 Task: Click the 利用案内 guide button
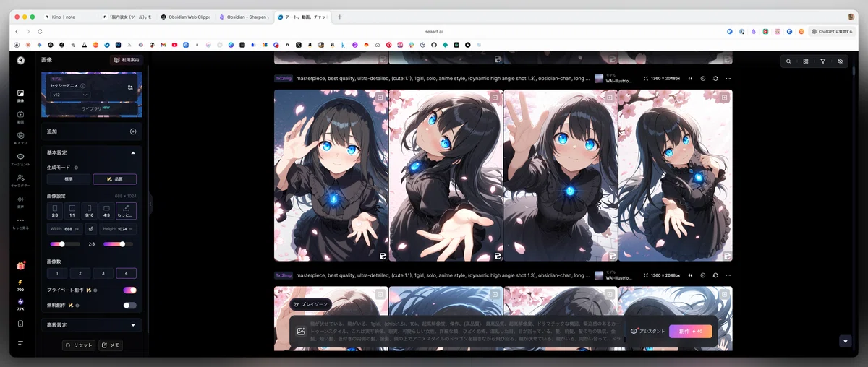(126, 60)
